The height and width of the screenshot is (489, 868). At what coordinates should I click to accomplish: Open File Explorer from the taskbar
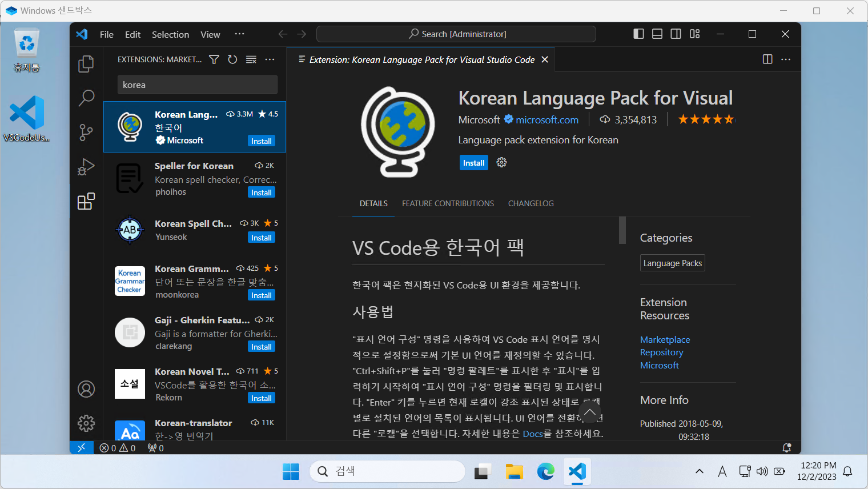click(514, 471)
